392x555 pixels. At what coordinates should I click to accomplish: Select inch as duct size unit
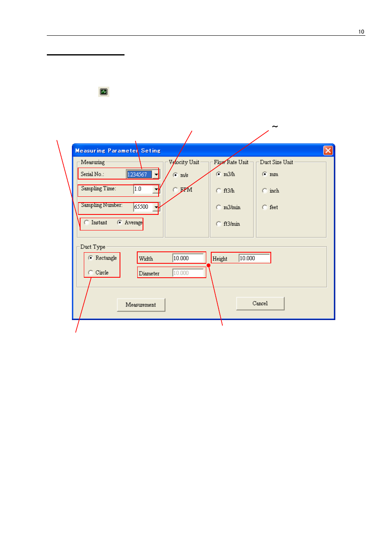point(265,190)
